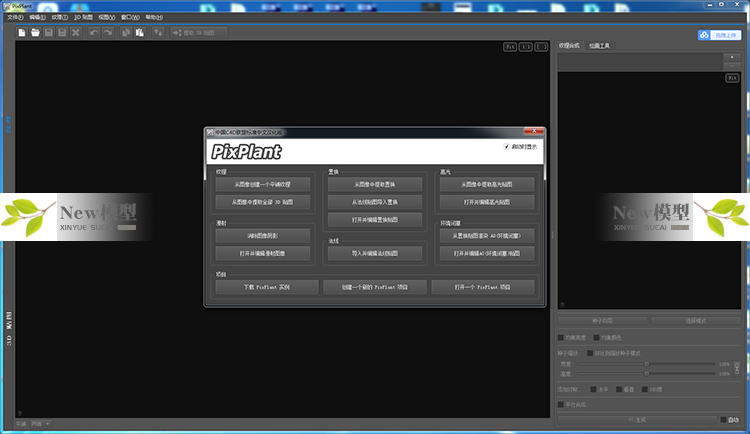Check the 均衡亮度 equalize brightness checkbox
This screenshot has height=434, width=750.
point(561,337)
